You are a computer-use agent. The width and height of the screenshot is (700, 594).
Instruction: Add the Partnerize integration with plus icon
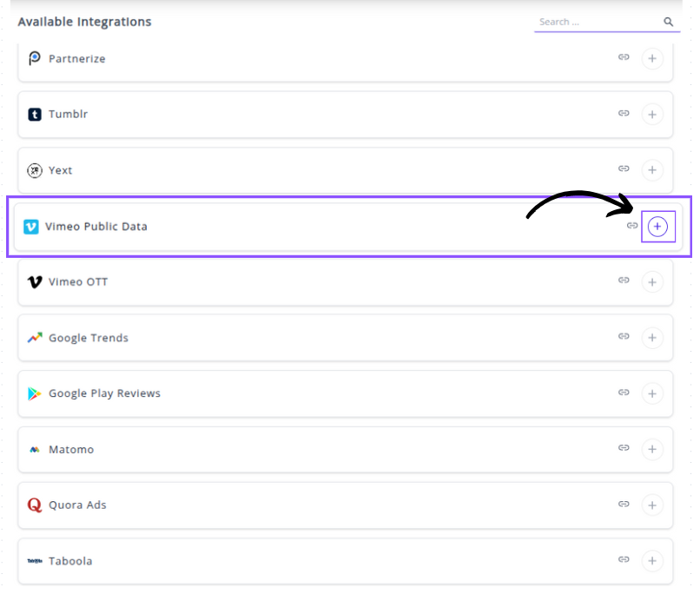(x=652, y=59)
